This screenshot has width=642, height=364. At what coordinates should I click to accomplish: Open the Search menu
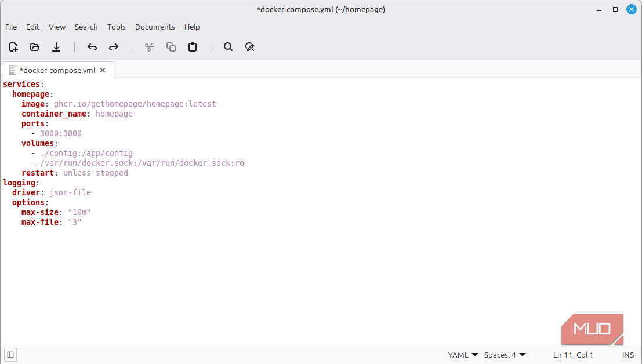[86, 27]
